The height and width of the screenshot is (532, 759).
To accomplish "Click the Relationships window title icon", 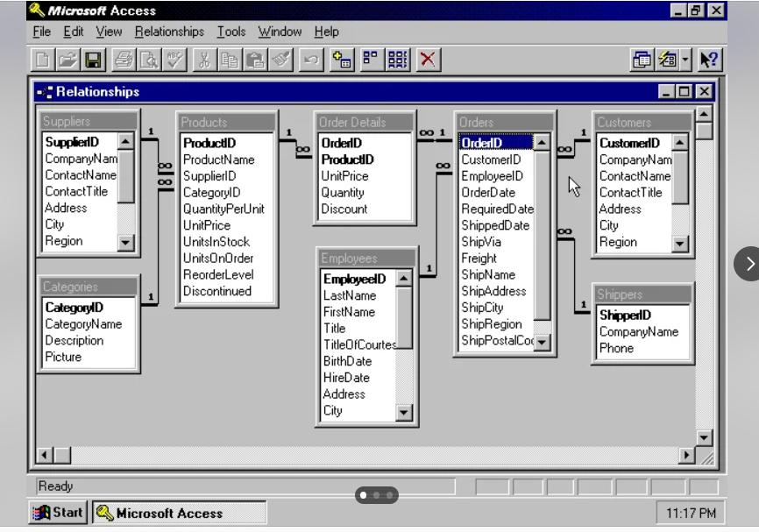I will click(x=45, y=91).
